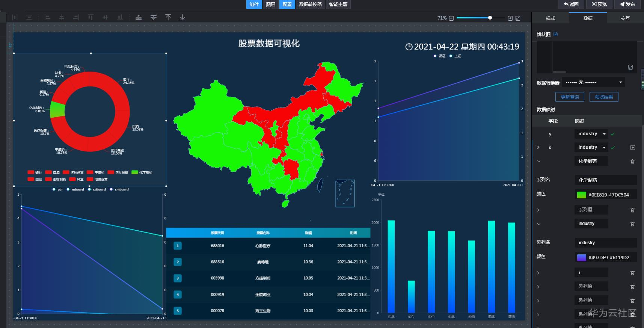The height and width of the screenshot is (328, 644).
Task: Delete the 化学制药 series row
Action: [x=632, y=162]
